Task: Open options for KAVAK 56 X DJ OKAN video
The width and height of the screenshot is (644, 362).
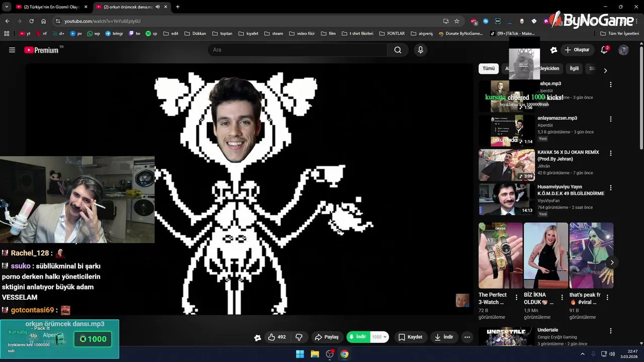Action: pyautogui.click(x=611, y=153)
